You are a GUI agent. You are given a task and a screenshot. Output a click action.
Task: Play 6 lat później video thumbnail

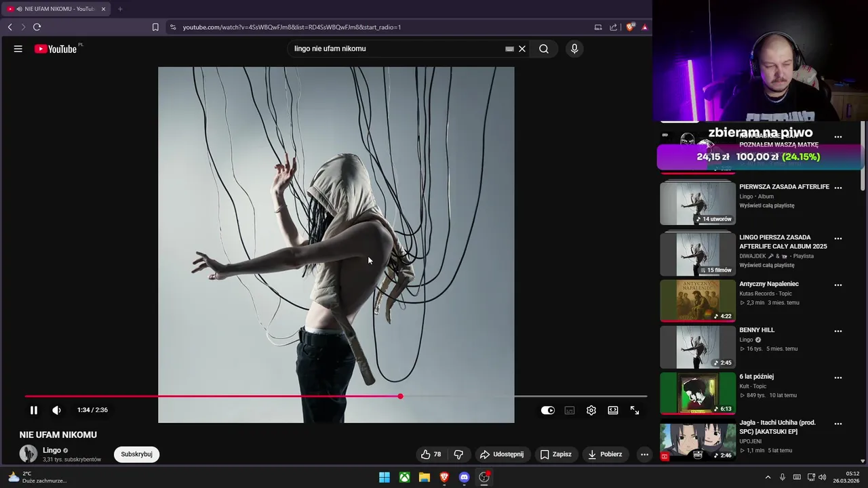[698, 393]
